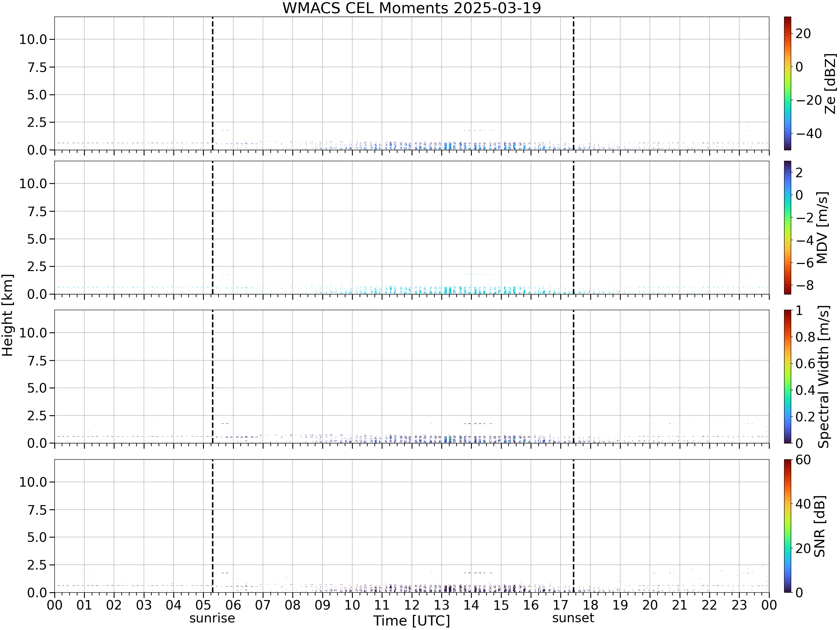Select the 23 hour tick label
Screen dimensions: 840x630
pyautogui.click(x=739, y=605)
